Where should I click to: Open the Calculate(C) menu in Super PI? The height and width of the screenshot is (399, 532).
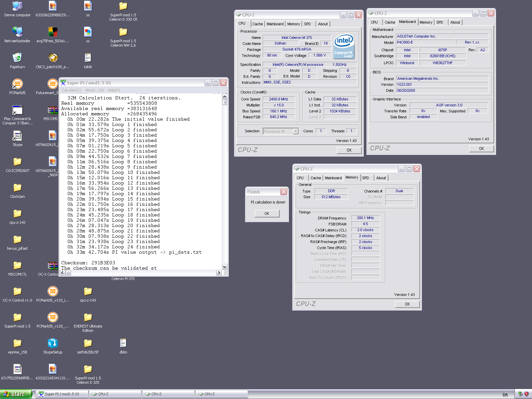pyautogui.click(x=71, y=90)
